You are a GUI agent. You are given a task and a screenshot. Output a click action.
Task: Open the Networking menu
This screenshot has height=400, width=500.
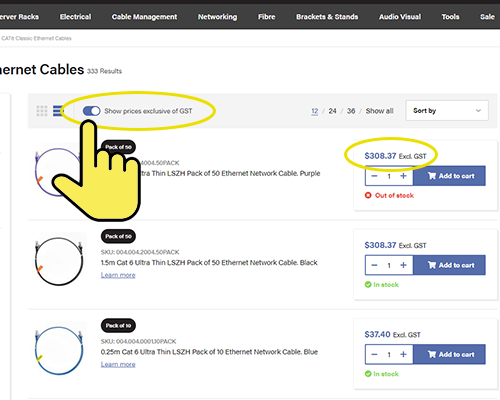(x=217, y=17)
